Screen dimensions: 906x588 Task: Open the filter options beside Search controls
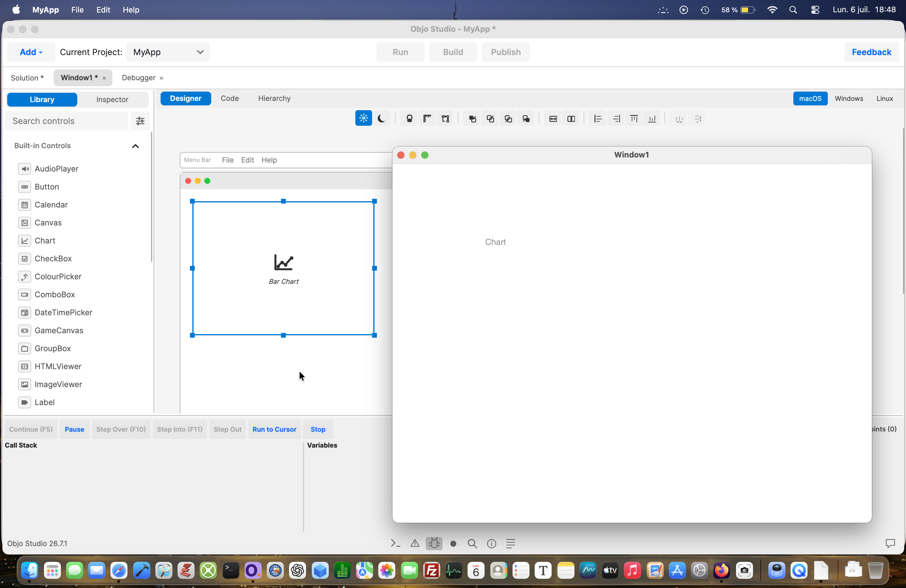coord(140,121)
